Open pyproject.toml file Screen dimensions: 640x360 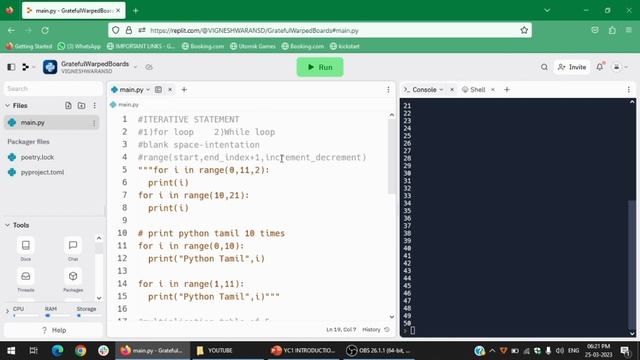(x=42, y=172)
